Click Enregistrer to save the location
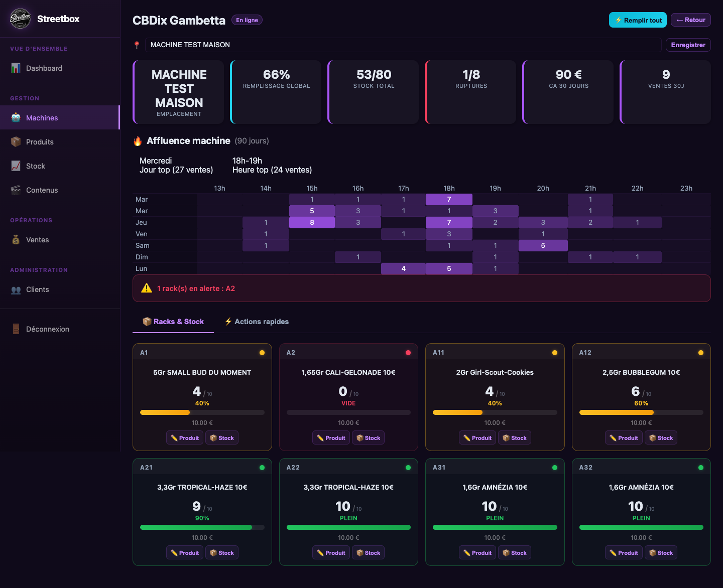This screenshot has height=588, width=723. [688, 45]
